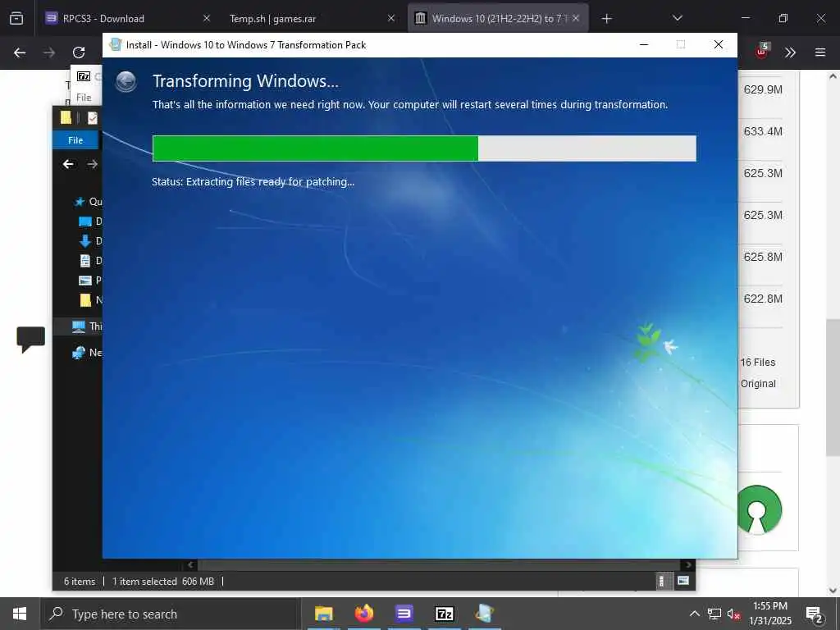
Task: Click the 629.9M file size text
Action: (763, 89)
